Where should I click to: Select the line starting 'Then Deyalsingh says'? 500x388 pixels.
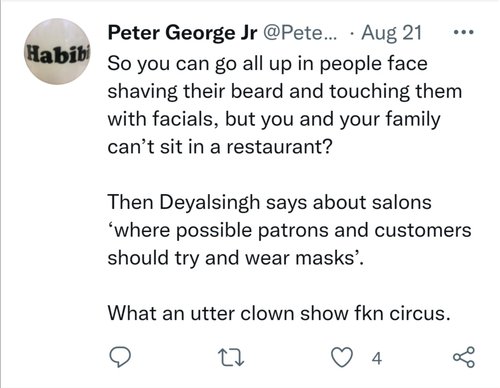[x=269, y=202]
